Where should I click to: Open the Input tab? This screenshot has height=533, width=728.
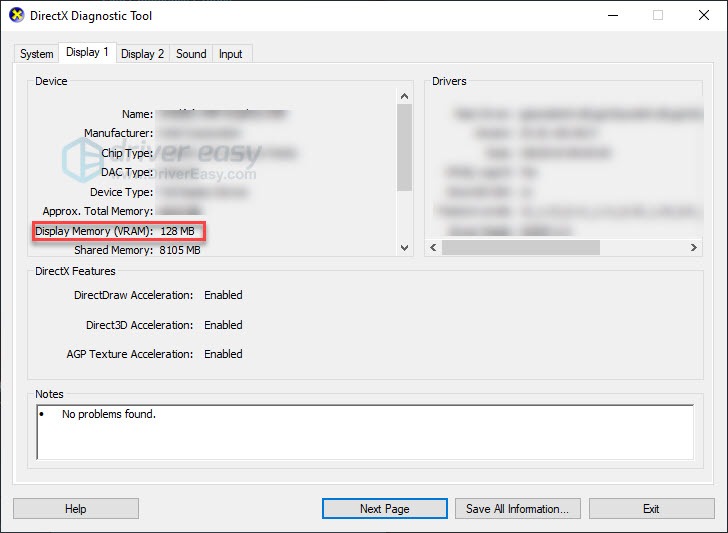tap(230, 54)
